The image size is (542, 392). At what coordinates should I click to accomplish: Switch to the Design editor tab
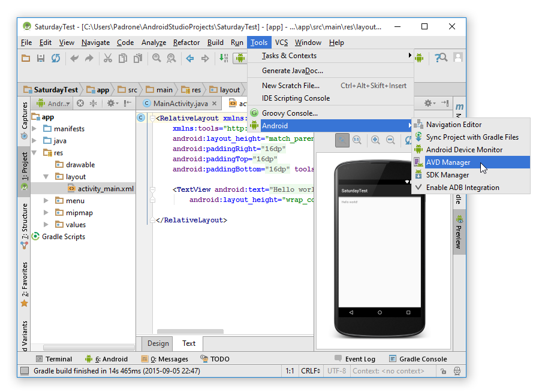(x=158, y=343)
